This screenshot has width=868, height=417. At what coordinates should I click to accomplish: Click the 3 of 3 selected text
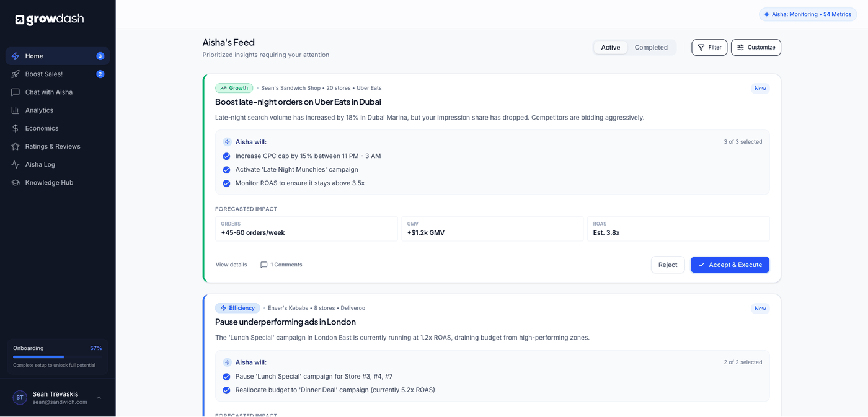click(x=743, y=142)
